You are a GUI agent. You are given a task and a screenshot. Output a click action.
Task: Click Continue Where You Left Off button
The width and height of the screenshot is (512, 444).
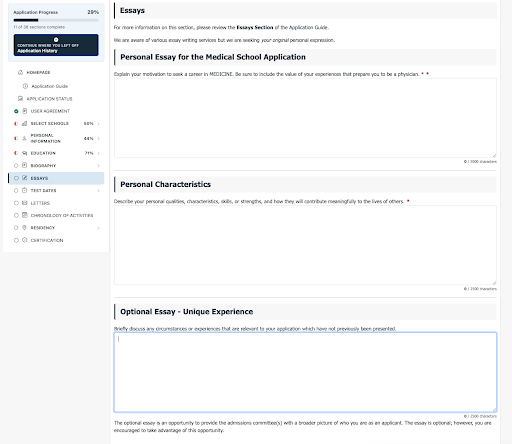56,45
